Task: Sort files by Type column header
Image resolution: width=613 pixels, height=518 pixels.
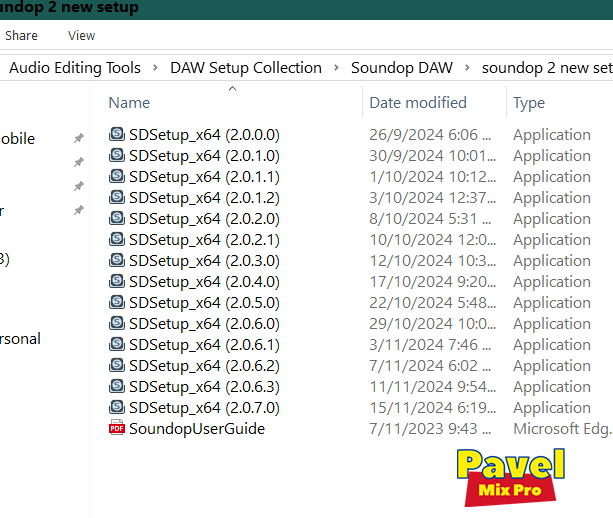Action: [528, 102]
